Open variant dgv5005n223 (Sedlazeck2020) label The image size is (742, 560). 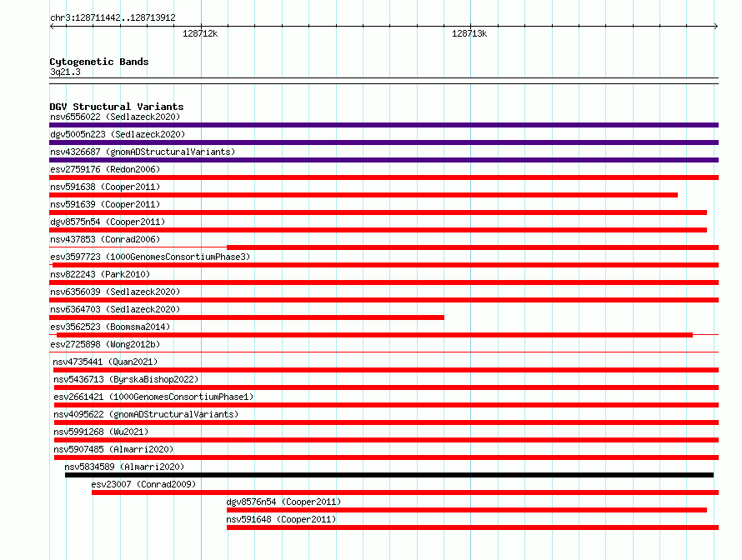pos(118,134)
